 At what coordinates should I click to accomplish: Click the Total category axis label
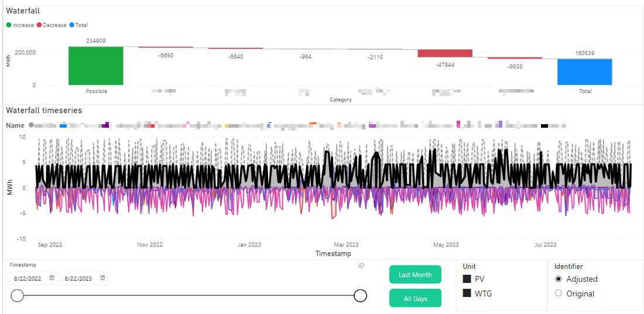[x=585, y=91]
